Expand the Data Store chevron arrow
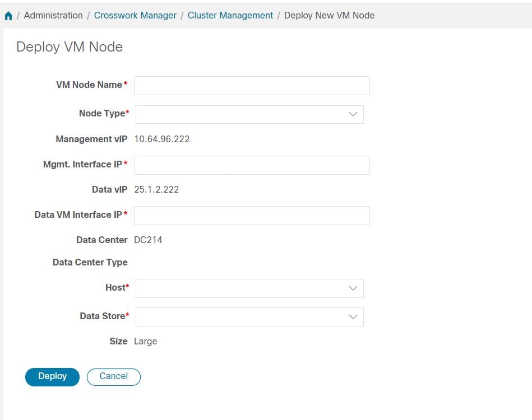532x420 pixels. click(353, 316)
